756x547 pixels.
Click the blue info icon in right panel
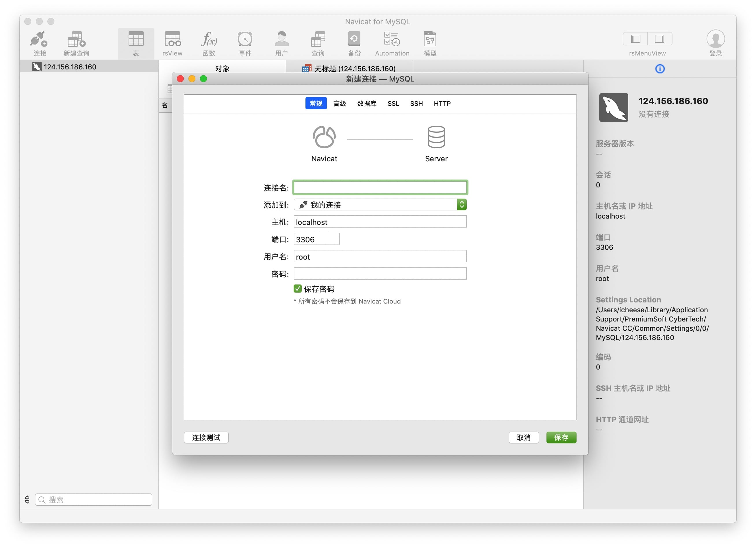(660, 69)
